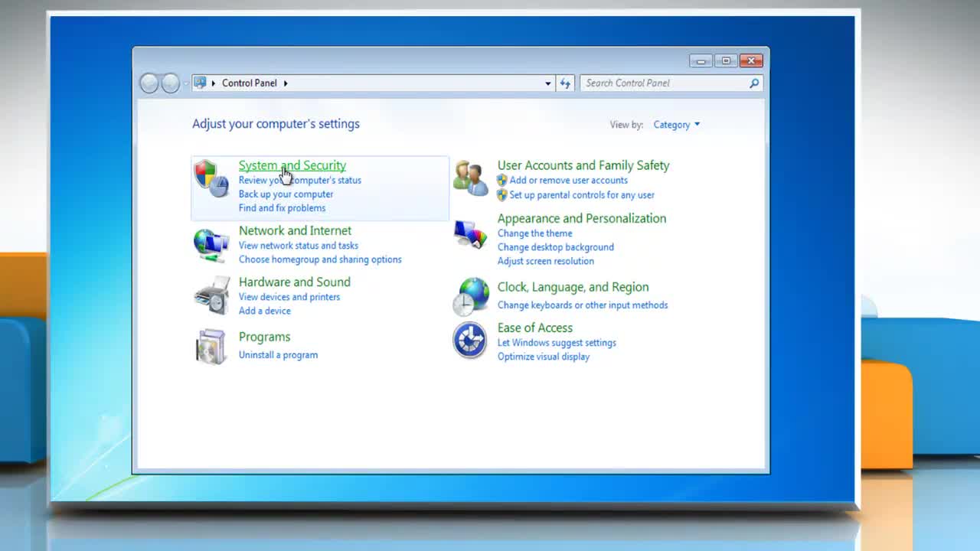The height and width of the screenshot is (551, 980).
Task: Open Hardware and Sound category
Action: click(x=295, y=282)
